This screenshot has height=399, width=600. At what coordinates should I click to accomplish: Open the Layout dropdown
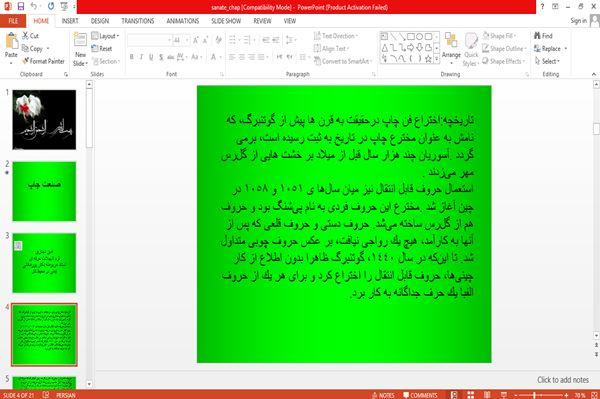coord(105,36)
